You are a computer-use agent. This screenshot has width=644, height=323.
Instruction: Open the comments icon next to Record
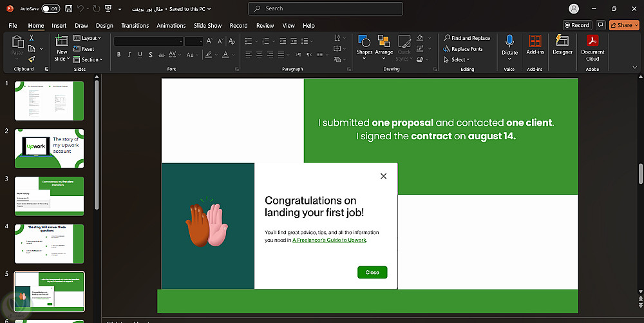(x=600, y=25)
